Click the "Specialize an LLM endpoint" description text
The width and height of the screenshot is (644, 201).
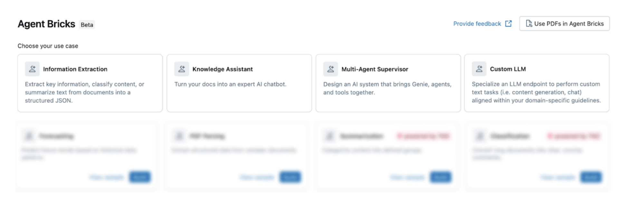536,92
